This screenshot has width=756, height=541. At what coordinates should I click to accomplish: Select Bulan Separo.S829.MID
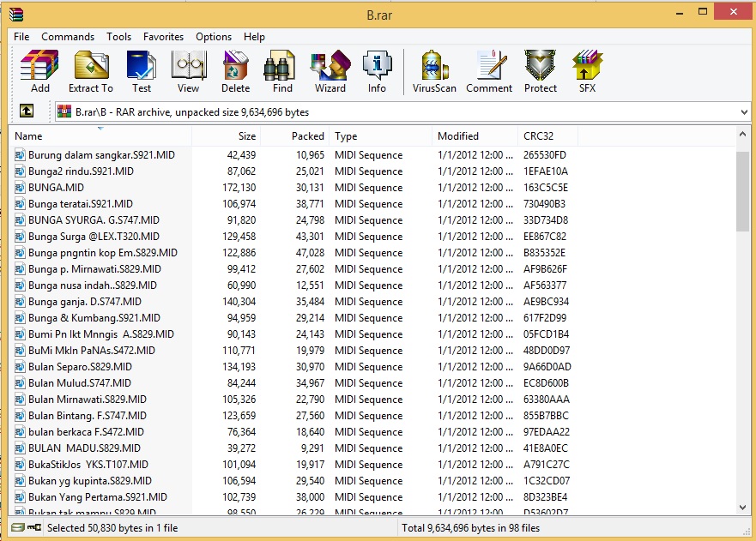(x=80, y=367)
